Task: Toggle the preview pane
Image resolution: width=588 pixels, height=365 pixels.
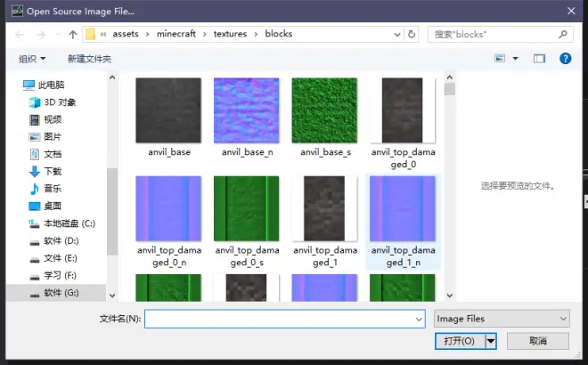Action: pos(539,59)
